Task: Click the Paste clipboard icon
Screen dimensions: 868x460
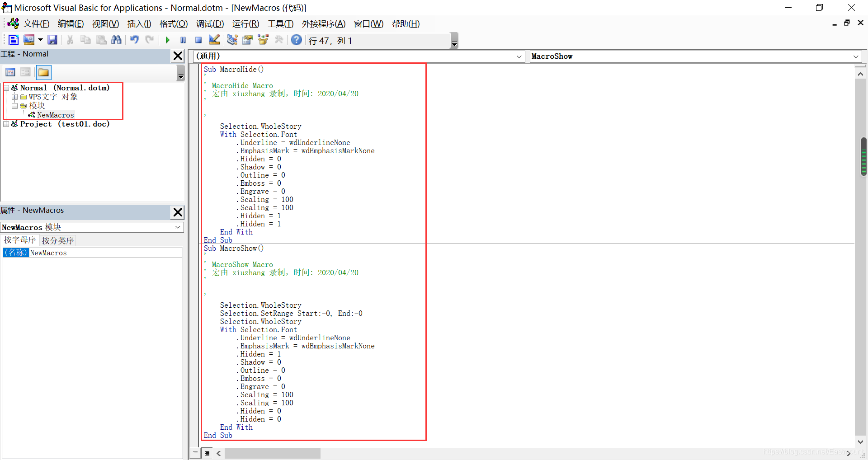Action: coord(101,40)
